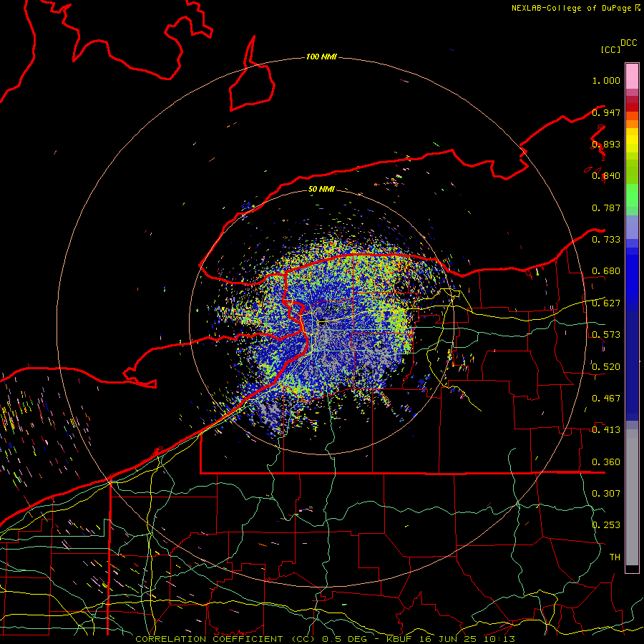The width and height of the screenshot is (644, 644).
Task: Click the 0.413 color scale value
Action: [x=606, y=430]
